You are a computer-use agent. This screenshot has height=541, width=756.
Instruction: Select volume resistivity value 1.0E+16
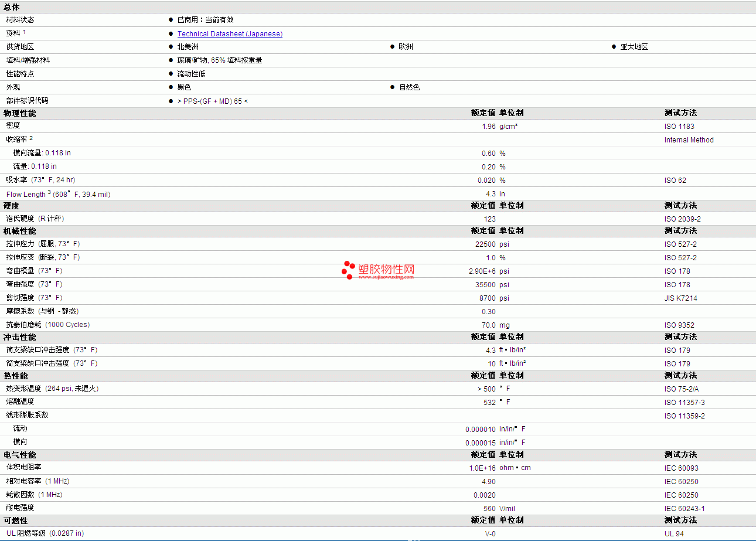pos(482,468)
